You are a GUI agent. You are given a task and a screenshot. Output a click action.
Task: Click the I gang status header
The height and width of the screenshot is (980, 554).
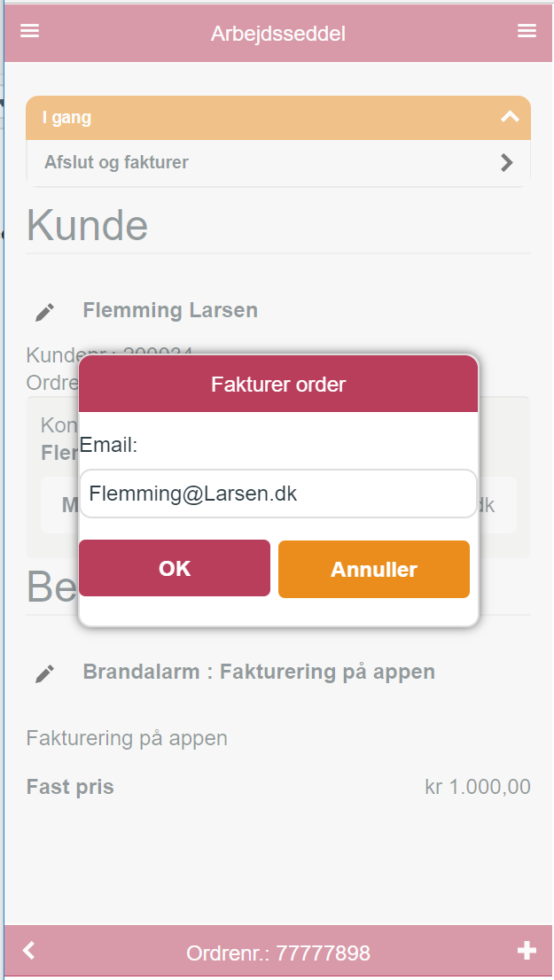[278, 118]
